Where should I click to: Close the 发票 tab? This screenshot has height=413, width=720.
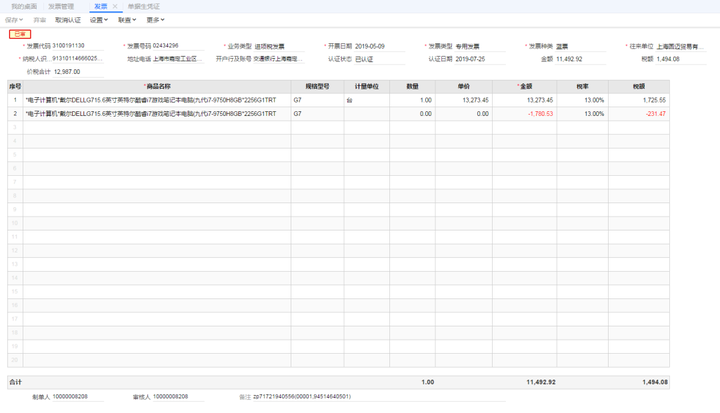[115, 6]
